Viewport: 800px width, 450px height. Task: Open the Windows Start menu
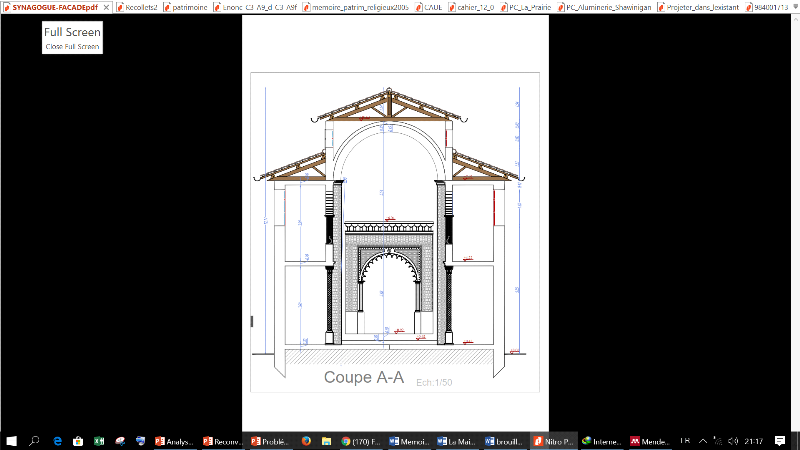(x=12, y=440)
